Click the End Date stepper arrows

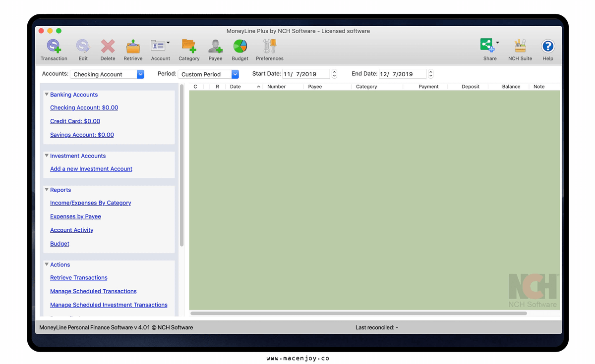[x=430, y=74]
